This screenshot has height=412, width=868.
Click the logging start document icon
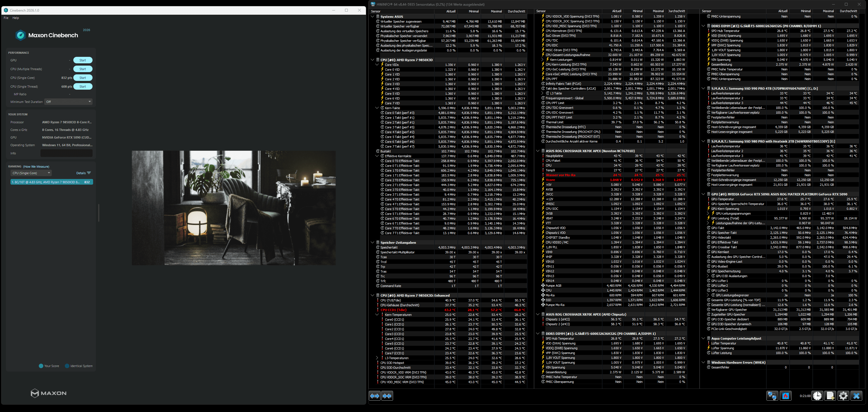click(830, 396)
